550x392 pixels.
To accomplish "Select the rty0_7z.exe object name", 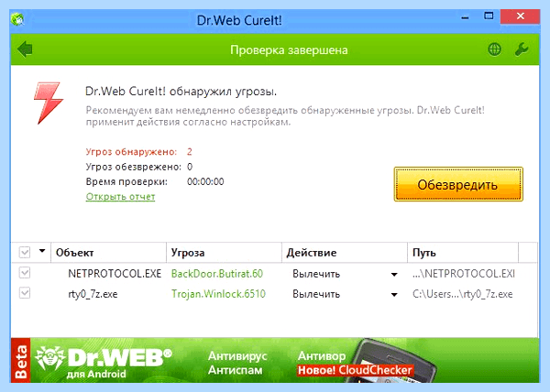I will click(x=93, y=294).
